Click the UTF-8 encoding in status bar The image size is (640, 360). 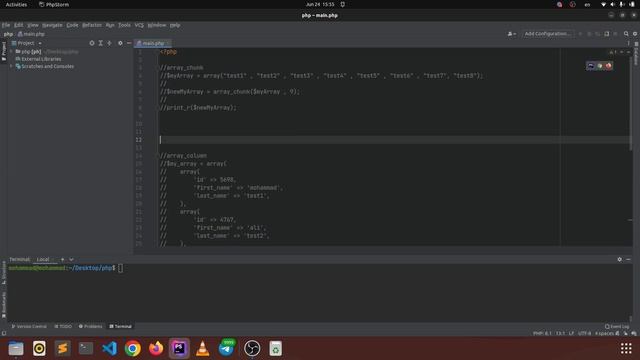584,333
